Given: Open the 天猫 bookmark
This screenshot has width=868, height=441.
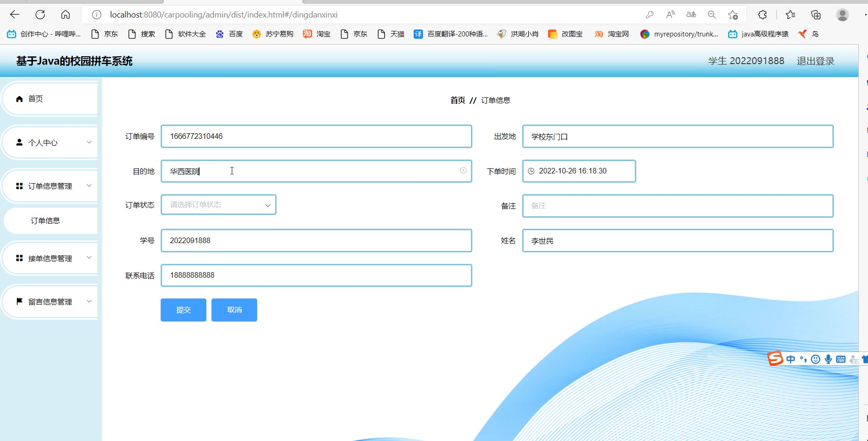Looking at the screenshot, I should pos(391,34).
